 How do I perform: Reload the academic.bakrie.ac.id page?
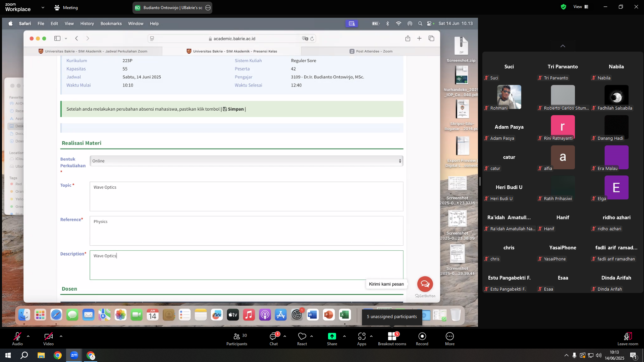[312, 39]
